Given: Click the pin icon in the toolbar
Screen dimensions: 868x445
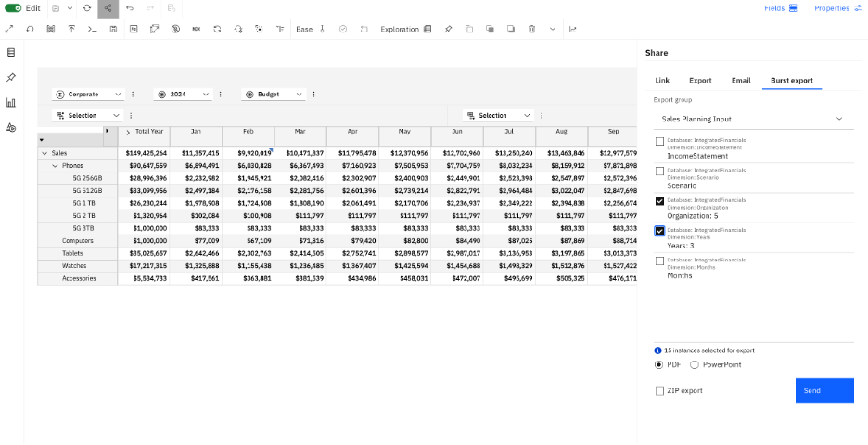Looking at the screenshot, I should [448, 30].
